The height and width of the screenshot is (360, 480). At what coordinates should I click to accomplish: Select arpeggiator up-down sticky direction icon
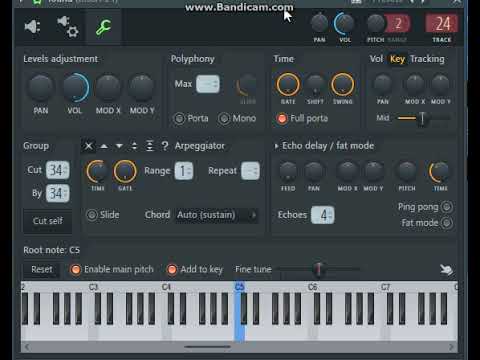pyautogui.click(x=150, y=146)
